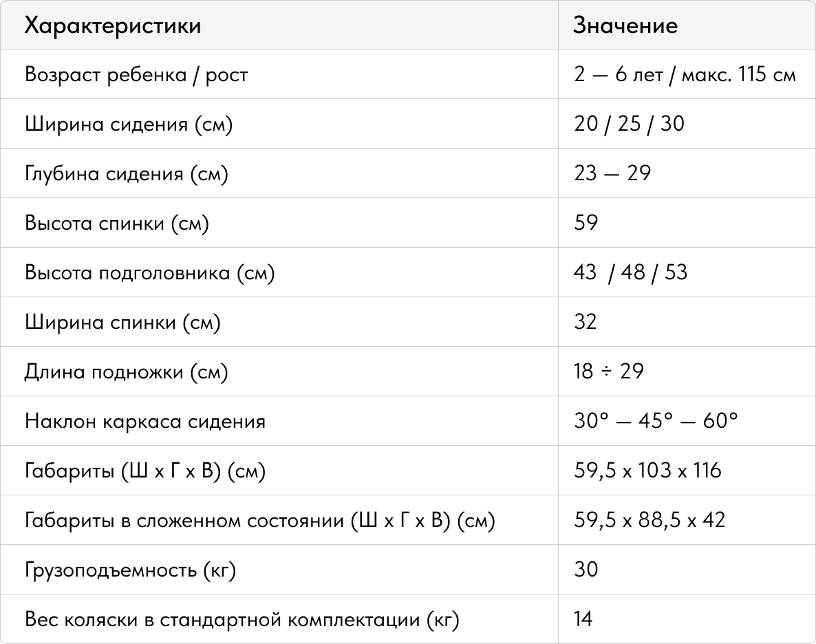Click the value 2 — 6 лет / макс. 115 см
This screenshot has height=644, width=816.
(x=685, y=74)
